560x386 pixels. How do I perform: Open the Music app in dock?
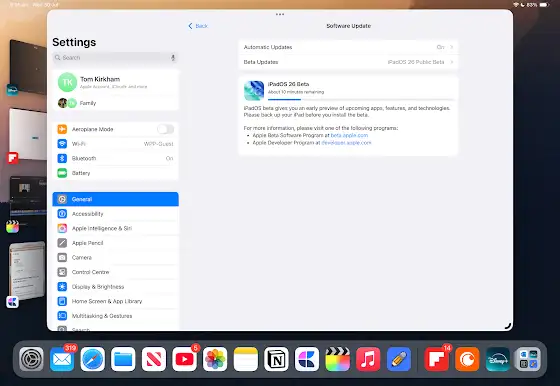pyautogui.click(x=368, y=359)
